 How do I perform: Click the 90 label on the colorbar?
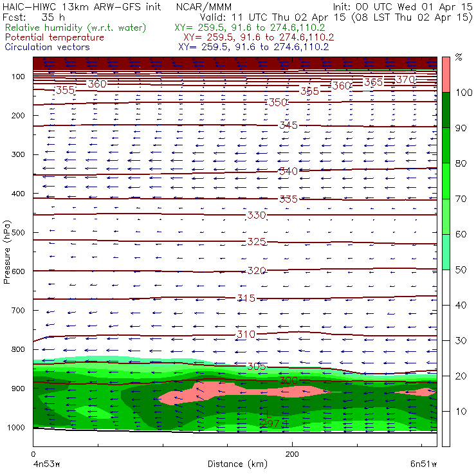(461, 128)
